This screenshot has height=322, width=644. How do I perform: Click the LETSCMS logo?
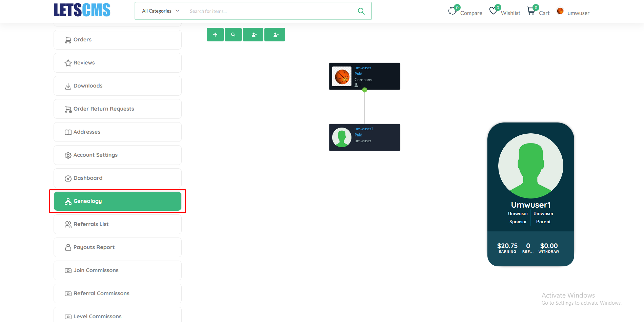tap(82, 10)
